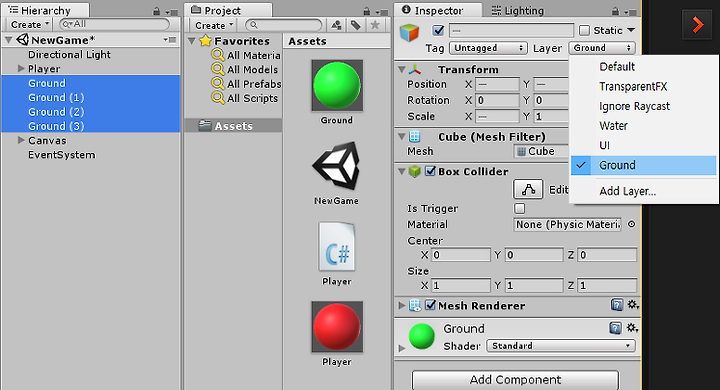The width and height of the screenshot is (720, 390).
Task: Select All Materials saved search
Action: 246,55
